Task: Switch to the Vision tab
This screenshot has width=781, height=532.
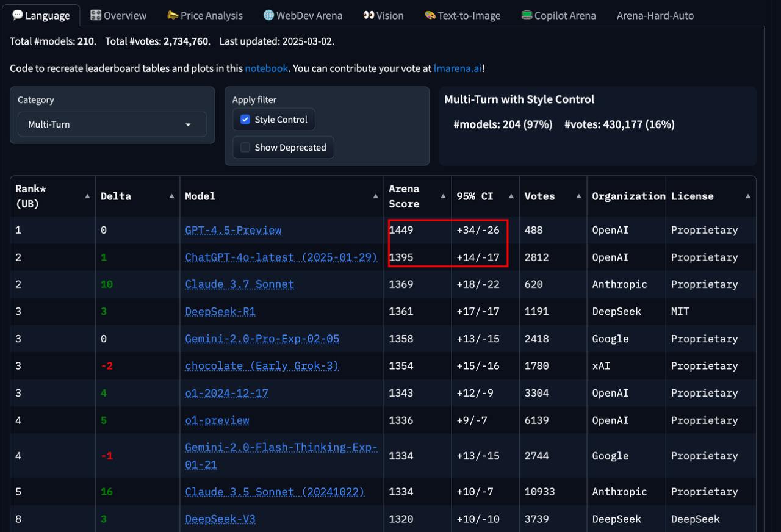Action: pyautogui.click(x=383, y=15)
